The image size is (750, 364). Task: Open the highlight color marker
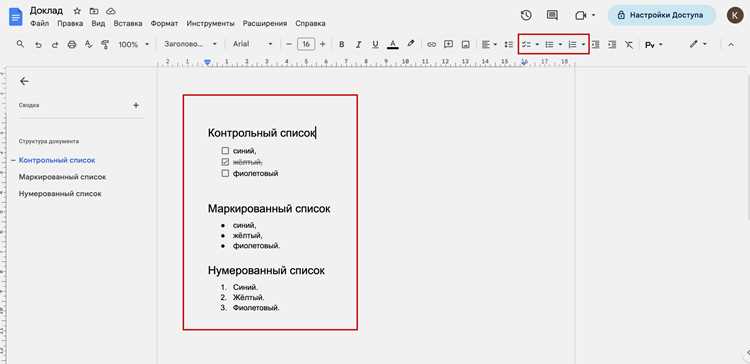tap(410, 44)
